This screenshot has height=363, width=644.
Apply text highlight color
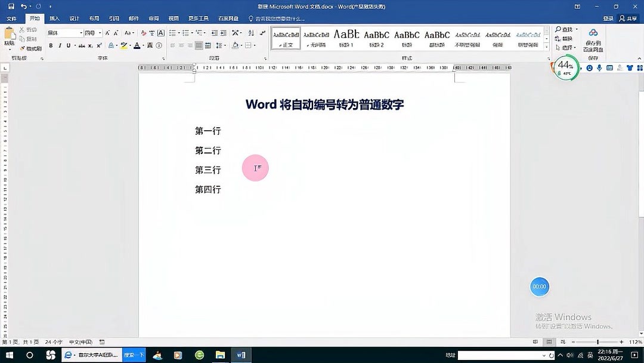[x=124, y=45]
